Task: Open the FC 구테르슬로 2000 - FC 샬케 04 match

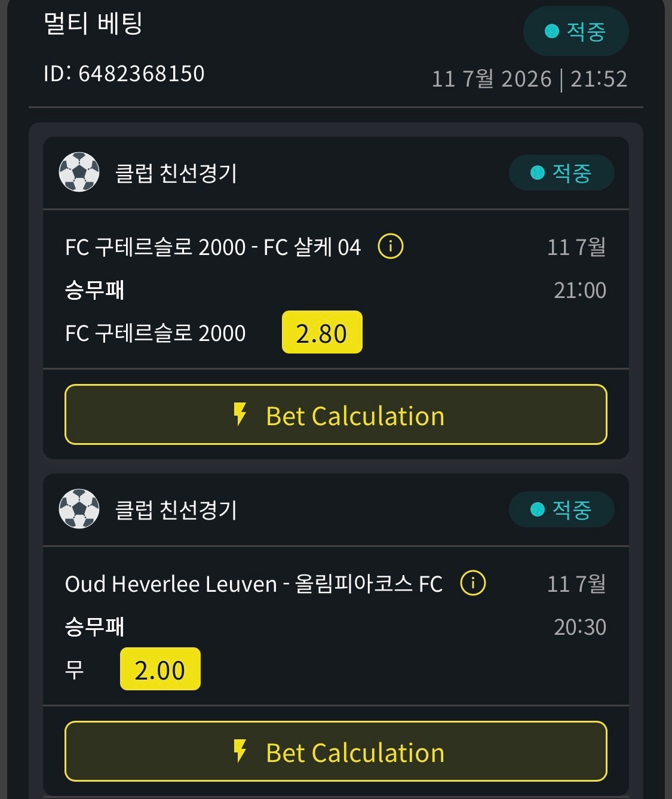Action: tap(213, 247)
